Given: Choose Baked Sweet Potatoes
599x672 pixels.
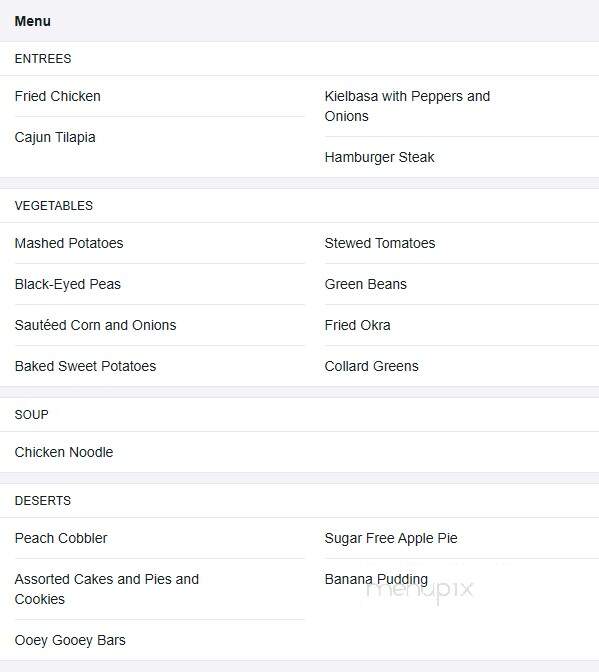Looking at the screenshot, I should 85,366.
